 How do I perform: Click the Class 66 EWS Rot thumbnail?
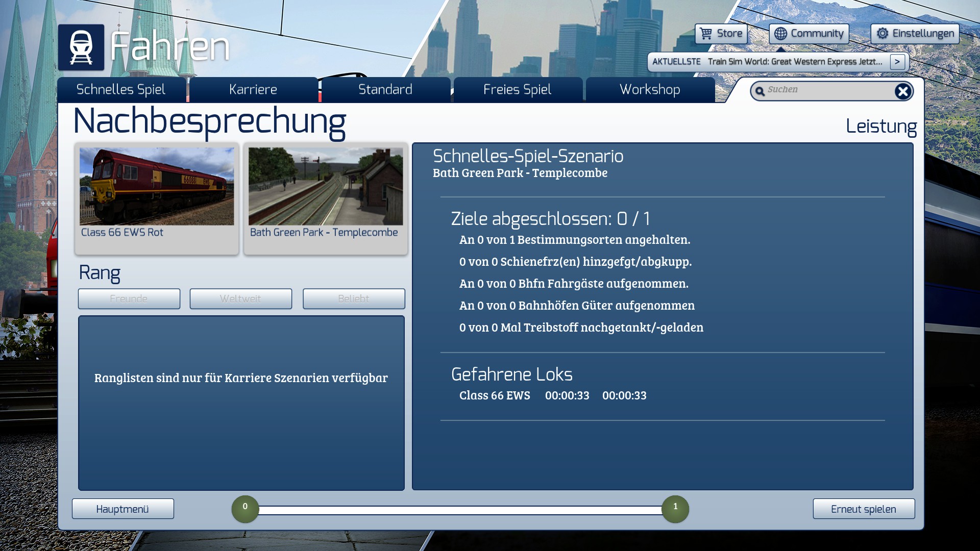[157, 186]
